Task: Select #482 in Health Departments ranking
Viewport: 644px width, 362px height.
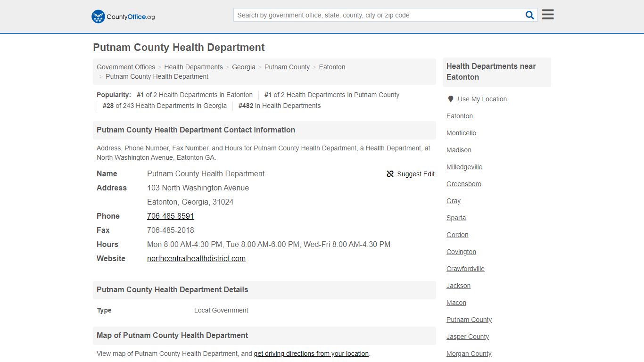Action: (x=280, y=106)
